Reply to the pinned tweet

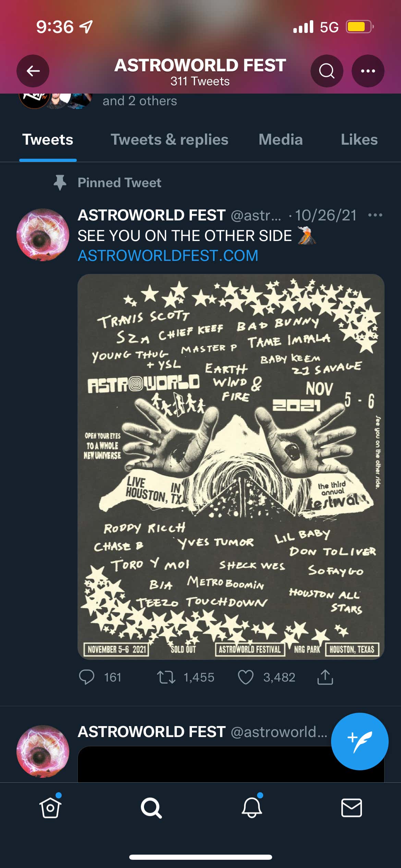click(86, 677)
